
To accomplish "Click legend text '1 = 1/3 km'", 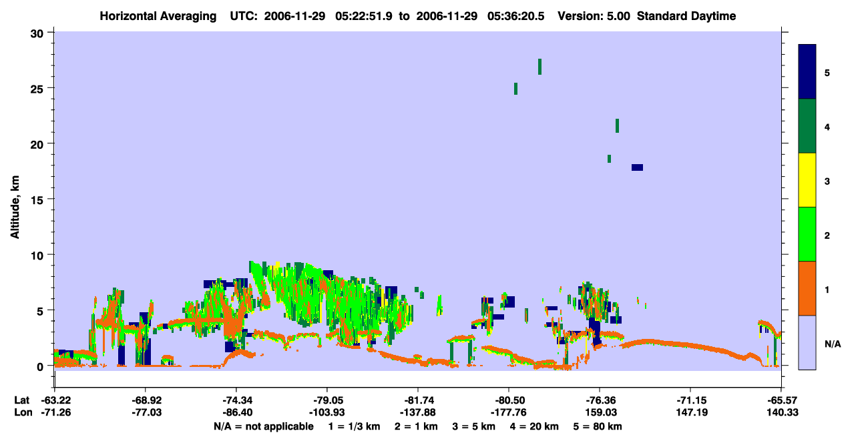I will (355, 426).
